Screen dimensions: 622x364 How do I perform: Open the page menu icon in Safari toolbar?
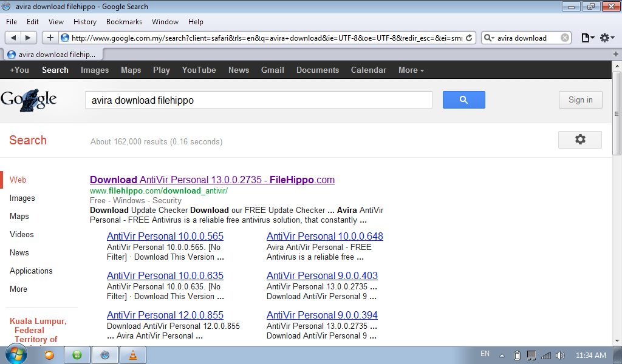587,38
